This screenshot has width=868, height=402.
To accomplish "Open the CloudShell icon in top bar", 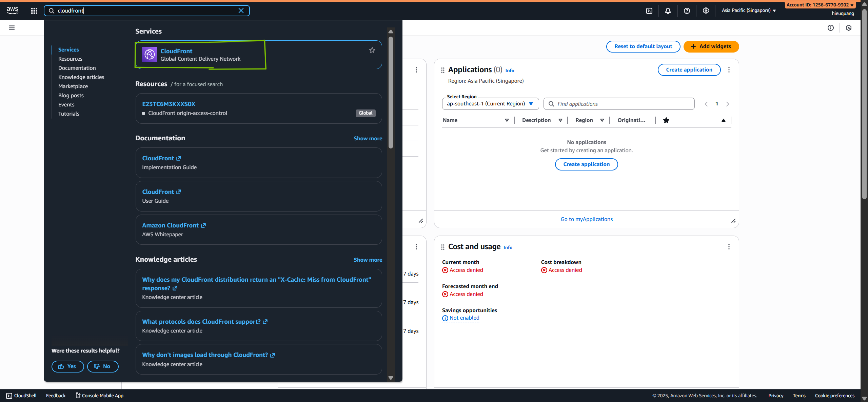I will pyautogui.click(x=649, y=11).
